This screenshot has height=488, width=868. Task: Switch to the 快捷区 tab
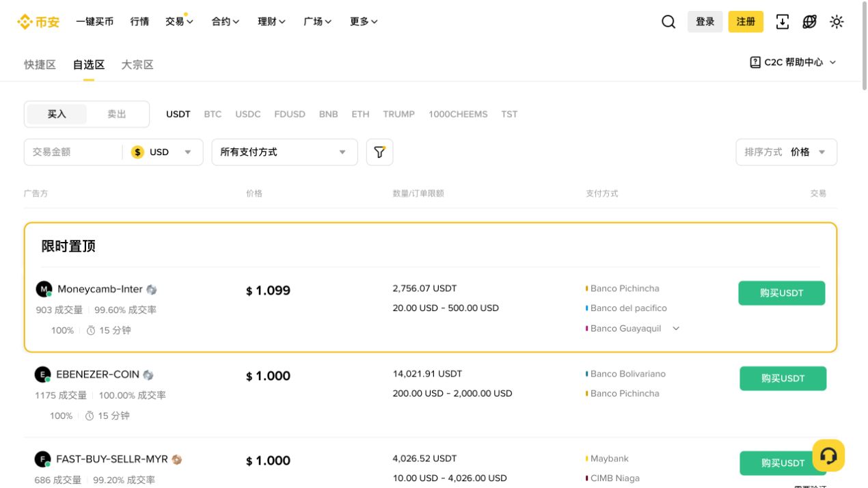(40, 65)
